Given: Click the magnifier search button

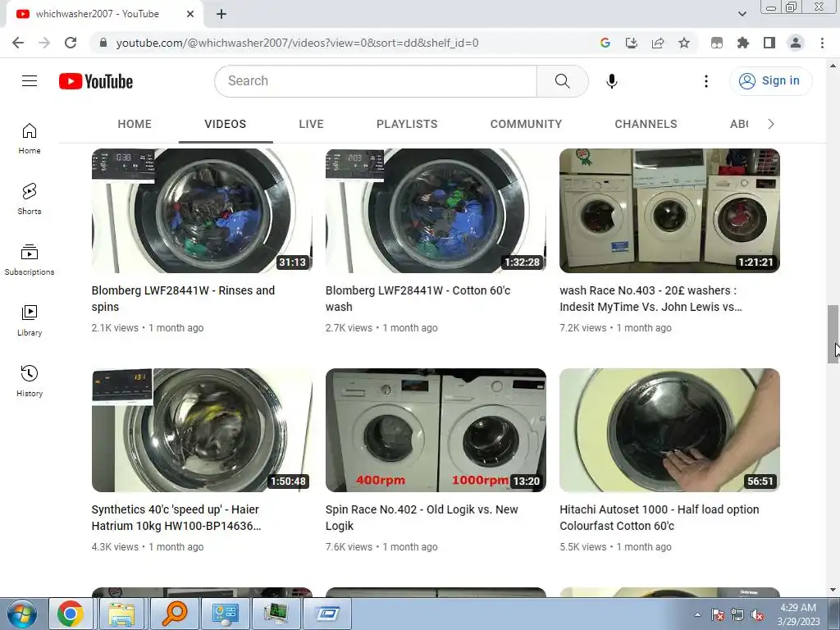Looking at the screenshot, I should click(563, 81).
